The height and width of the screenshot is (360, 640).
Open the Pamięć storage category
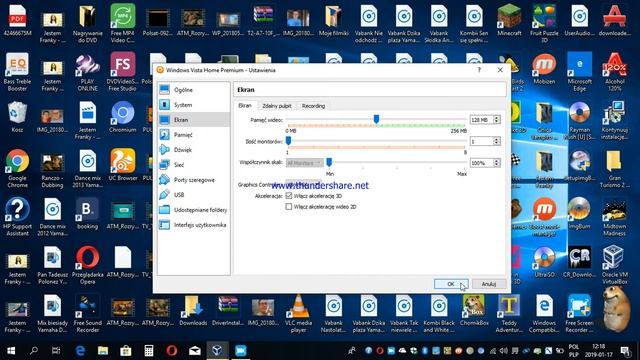click(194, 135)
